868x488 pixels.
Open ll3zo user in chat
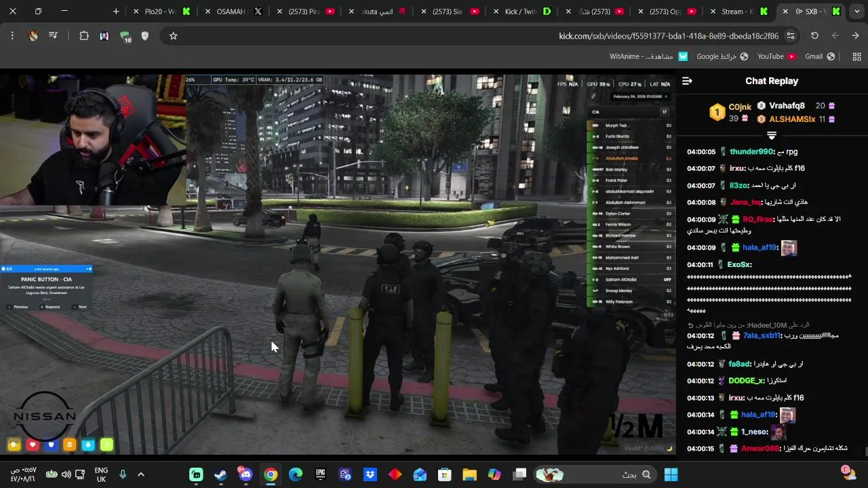pos(739,186)
